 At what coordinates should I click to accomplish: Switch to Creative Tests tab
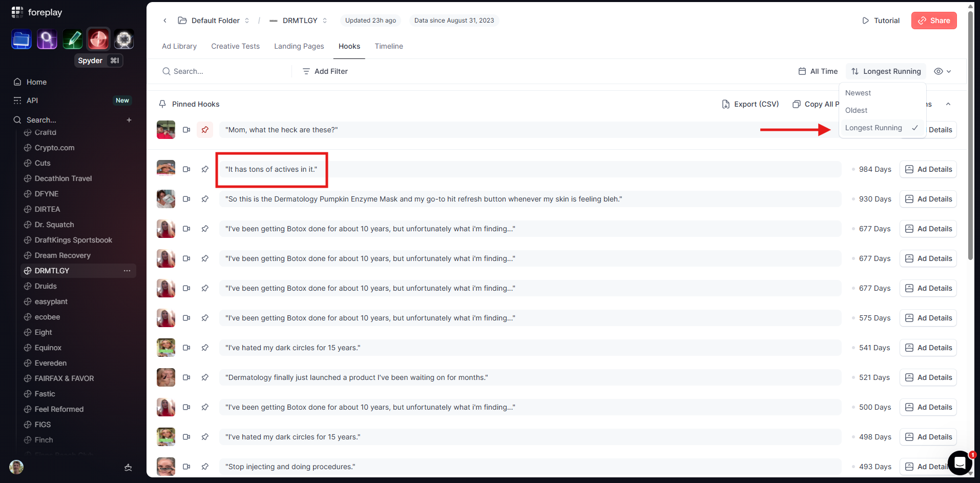[x=235, y=46]
